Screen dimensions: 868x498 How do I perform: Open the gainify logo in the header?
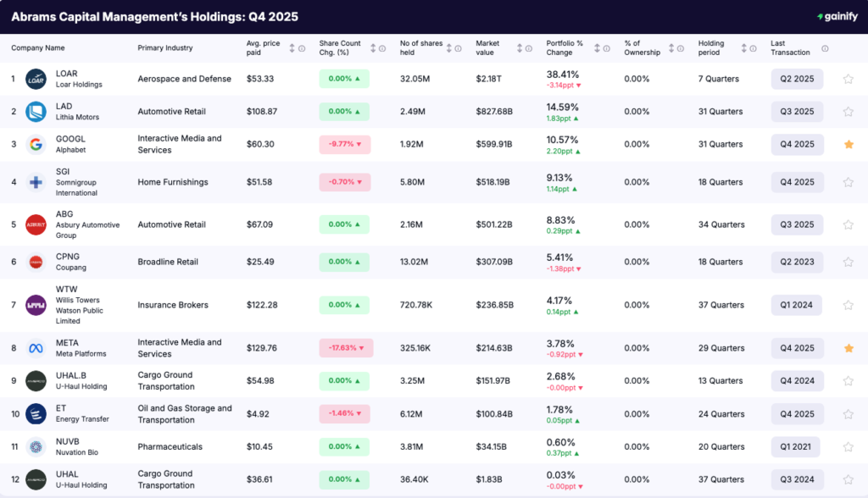coord(837,15)
